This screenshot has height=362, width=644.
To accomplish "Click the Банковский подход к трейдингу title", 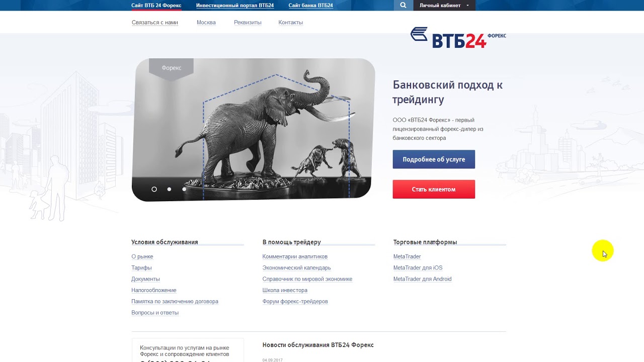I will 448,92.
